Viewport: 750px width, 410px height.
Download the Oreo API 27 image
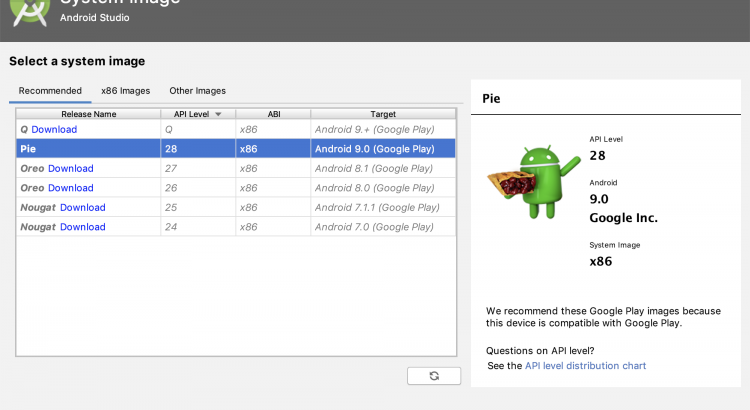click(x=71, y=168)
